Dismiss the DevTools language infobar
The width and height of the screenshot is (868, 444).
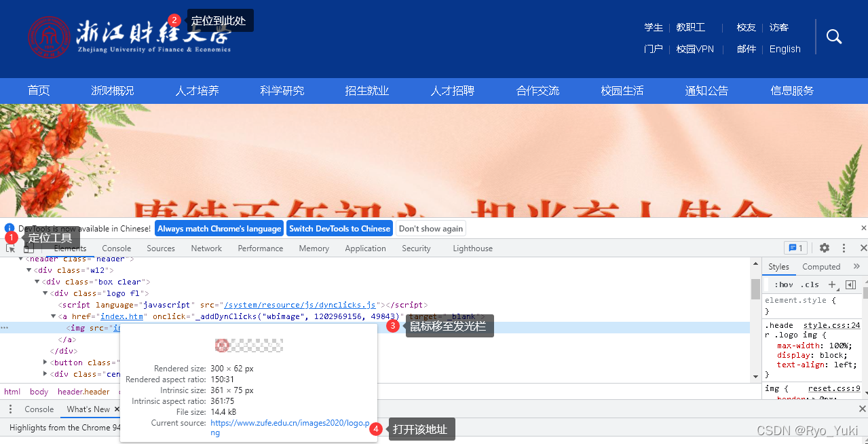click(863, 228)
